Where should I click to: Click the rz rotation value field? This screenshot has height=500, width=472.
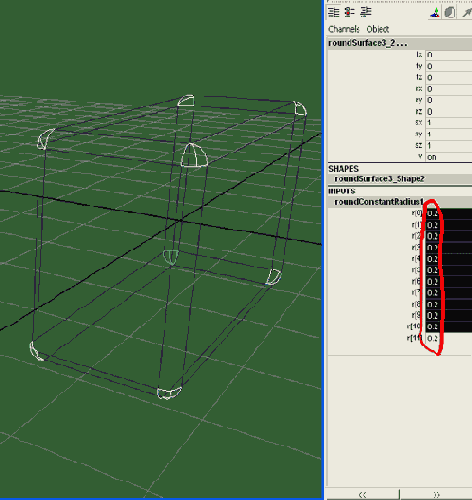point(449,111)
